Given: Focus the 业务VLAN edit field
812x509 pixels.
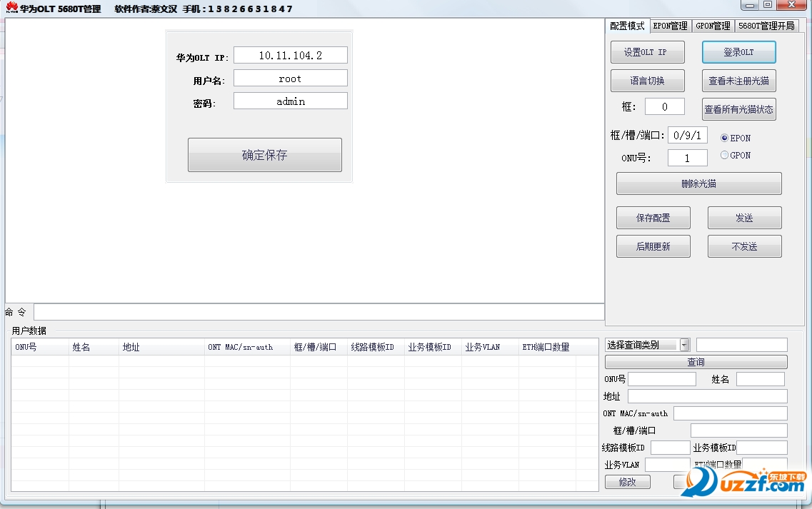Looking at the screenshot, I should coord(668,465).
